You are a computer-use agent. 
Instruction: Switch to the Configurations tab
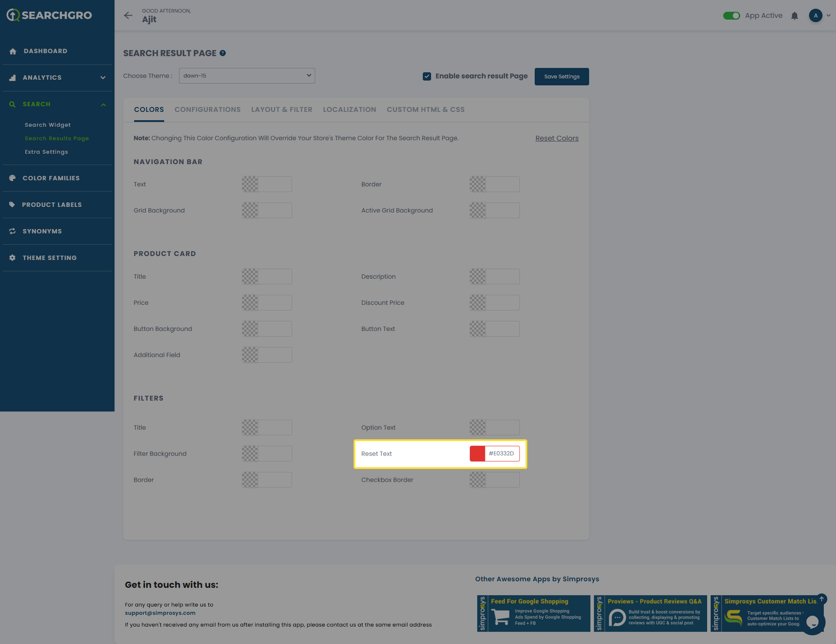tap(207, 110)
